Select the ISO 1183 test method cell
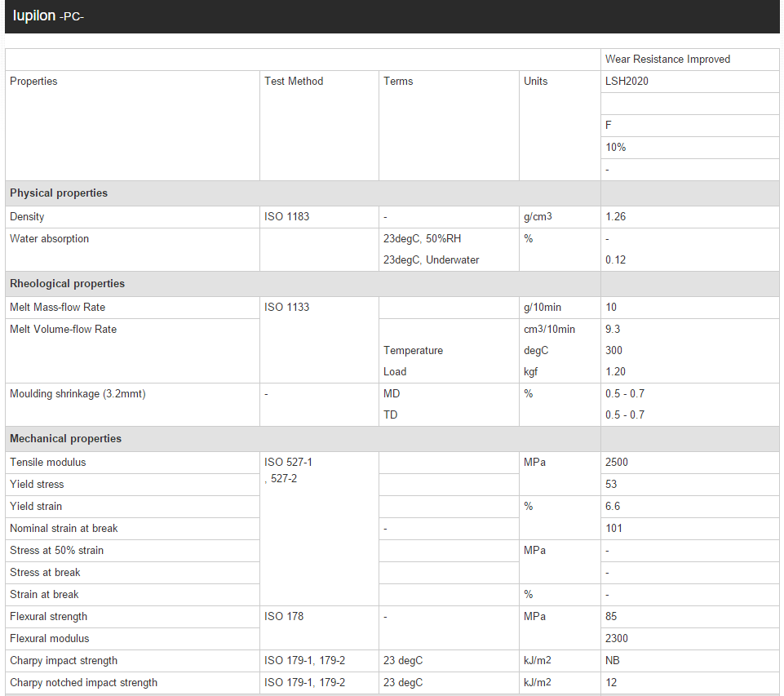Image resolution: width=784 pixels, height=696 pixels. (286, 217)
